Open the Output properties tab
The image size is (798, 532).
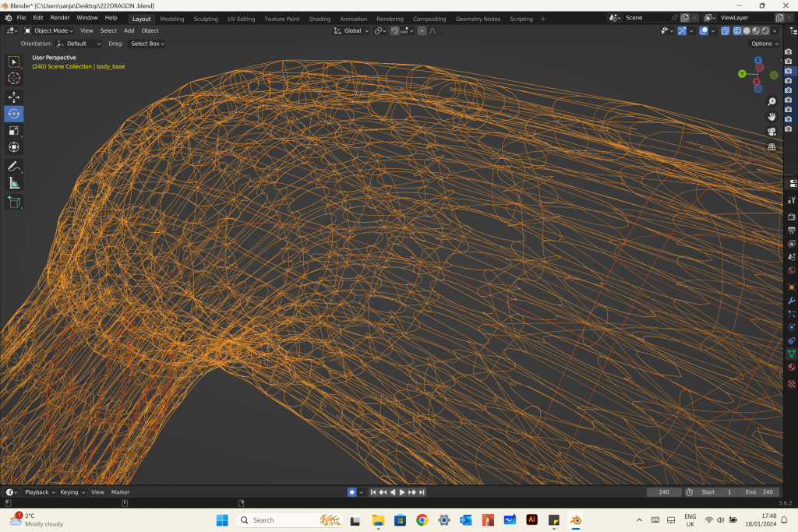point(792,231)
